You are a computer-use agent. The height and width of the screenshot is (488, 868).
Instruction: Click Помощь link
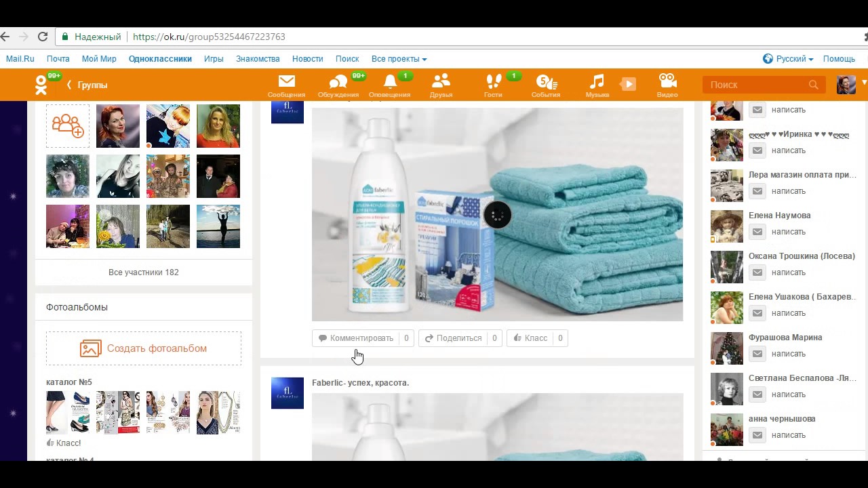(839, 59)
